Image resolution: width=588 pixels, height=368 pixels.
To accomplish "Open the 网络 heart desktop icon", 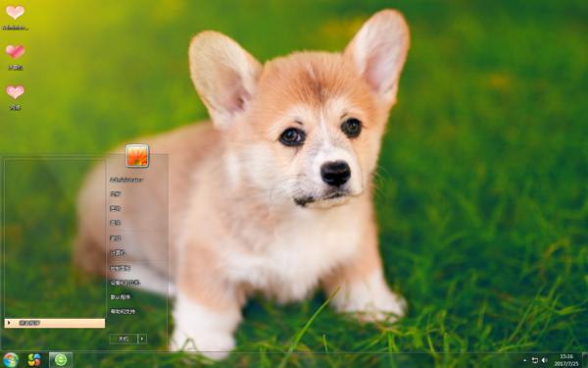I will [x=15, y=97].
